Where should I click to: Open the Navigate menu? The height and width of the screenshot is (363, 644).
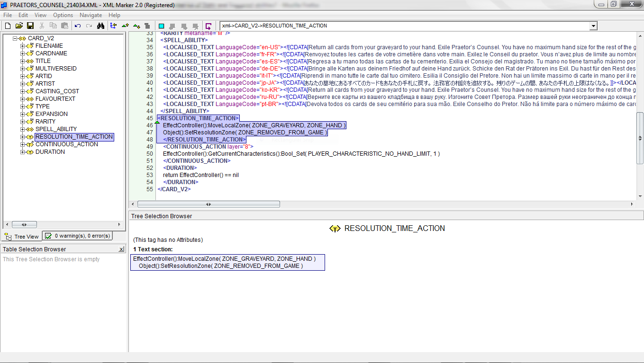pyautogui.click(x=91, y=15)
